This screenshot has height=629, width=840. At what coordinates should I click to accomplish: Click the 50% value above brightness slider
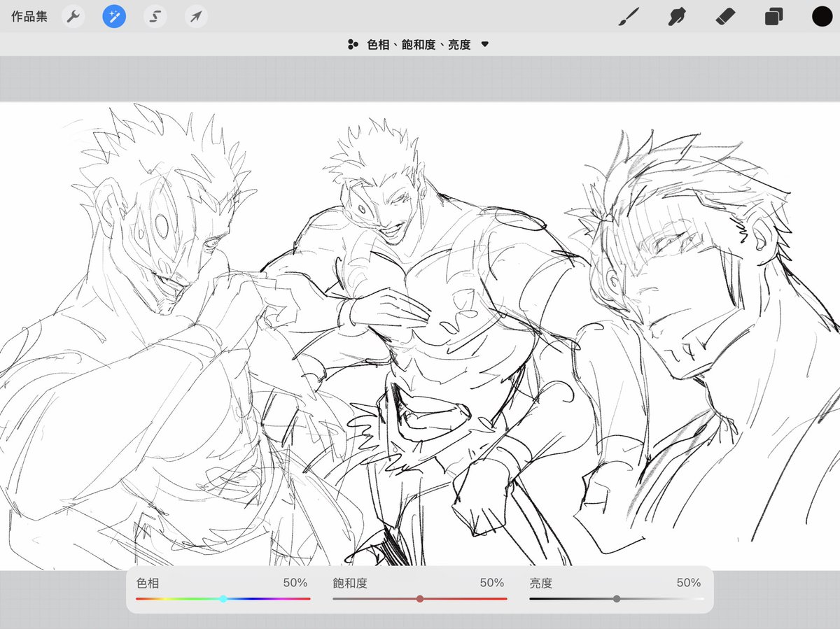(689, 583)
